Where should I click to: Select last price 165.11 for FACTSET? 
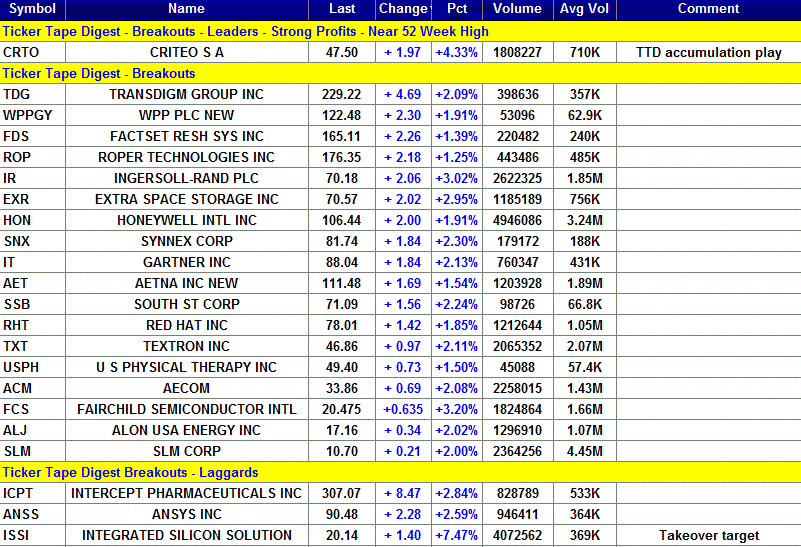pyautogui.click(x=342, y=136)
